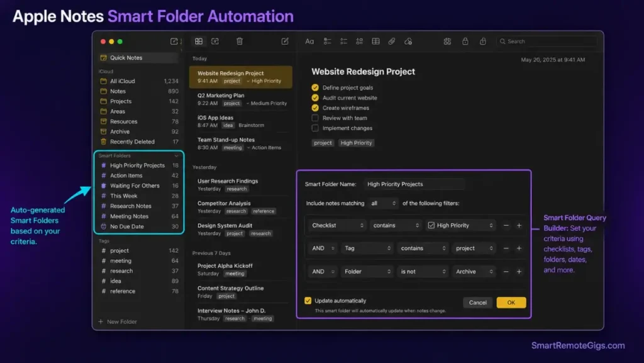Click the Smart Folder Name field
644x363 pixels.
tap(414, 184)
